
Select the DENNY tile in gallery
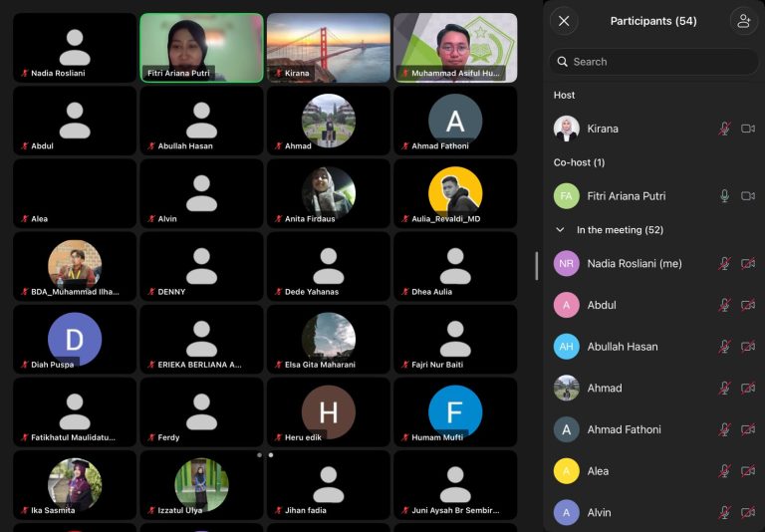[201, 266]
